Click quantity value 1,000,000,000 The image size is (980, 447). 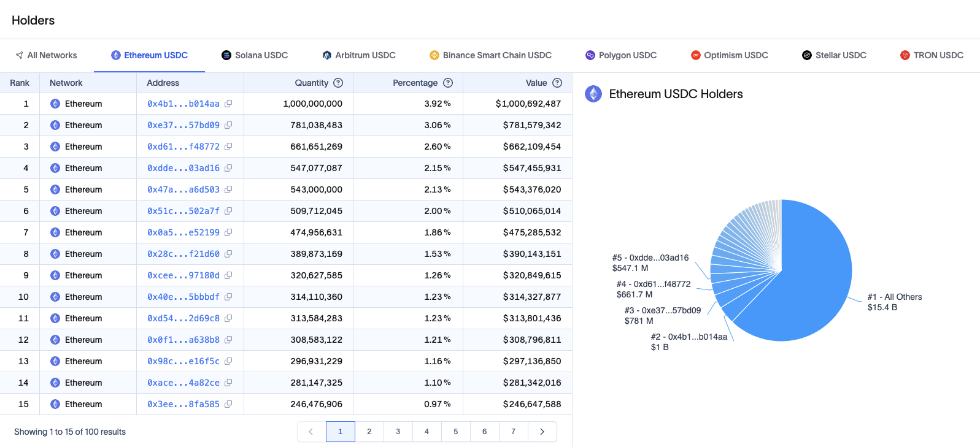(x=313, y=104)
